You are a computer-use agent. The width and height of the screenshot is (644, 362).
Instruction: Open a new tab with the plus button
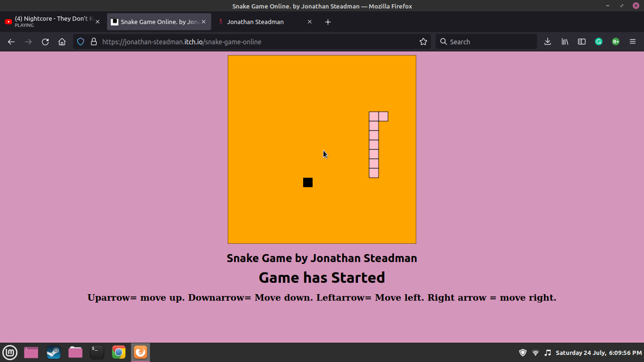pyautogui.click(x=327, y=22)
